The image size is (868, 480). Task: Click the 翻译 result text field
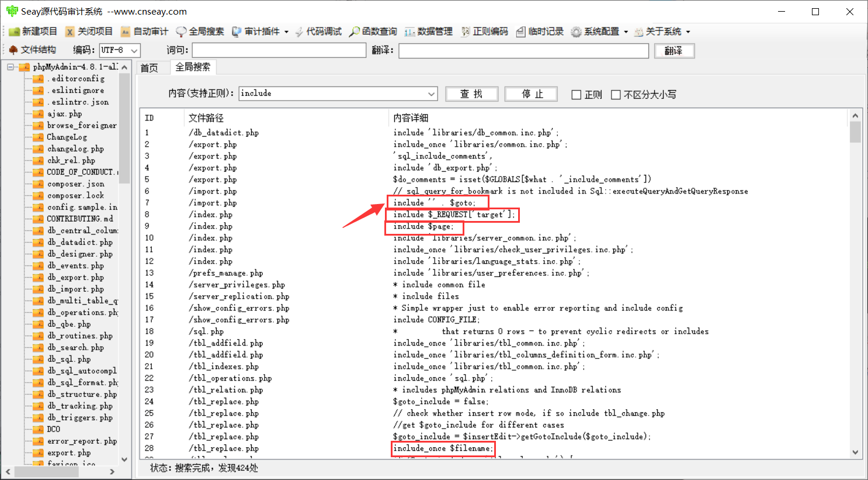point(524,51)
